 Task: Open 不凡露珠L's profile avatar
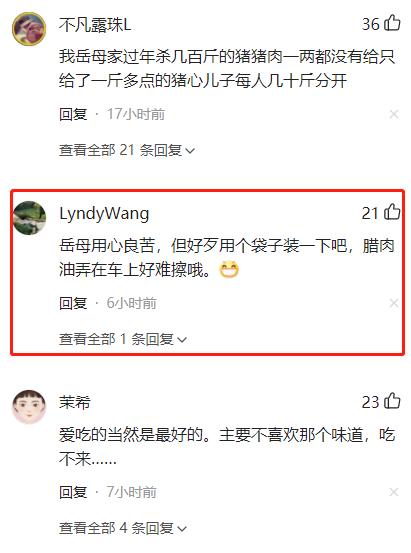[x=29, y=29]
